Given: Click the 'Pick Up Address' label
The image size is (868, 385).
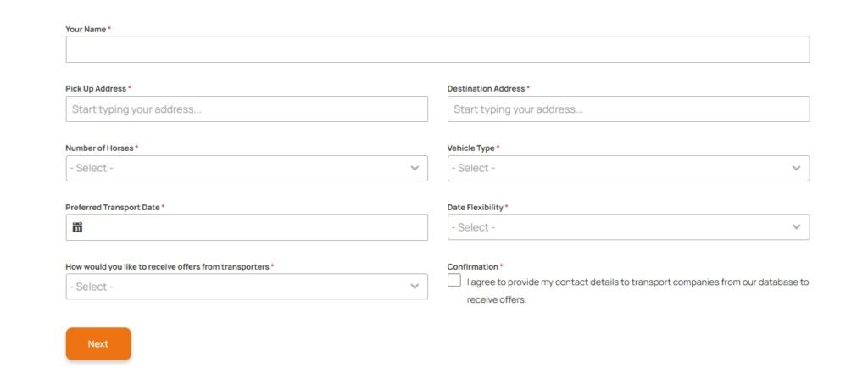Looking at the screenshot, I should pos(96,88).
